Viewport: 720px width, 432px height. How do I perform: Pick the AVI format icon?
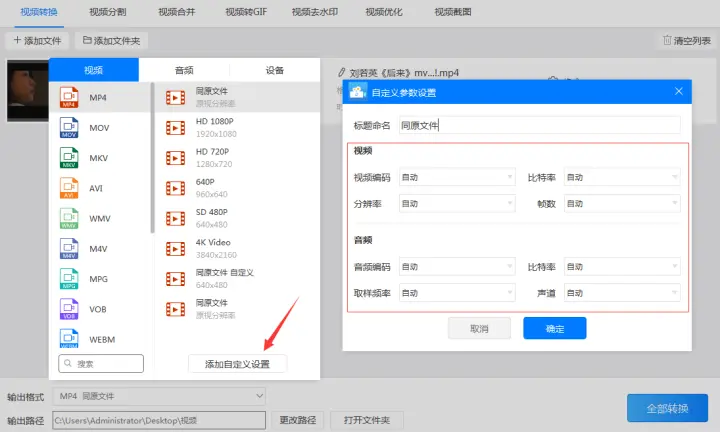point(69,188)
